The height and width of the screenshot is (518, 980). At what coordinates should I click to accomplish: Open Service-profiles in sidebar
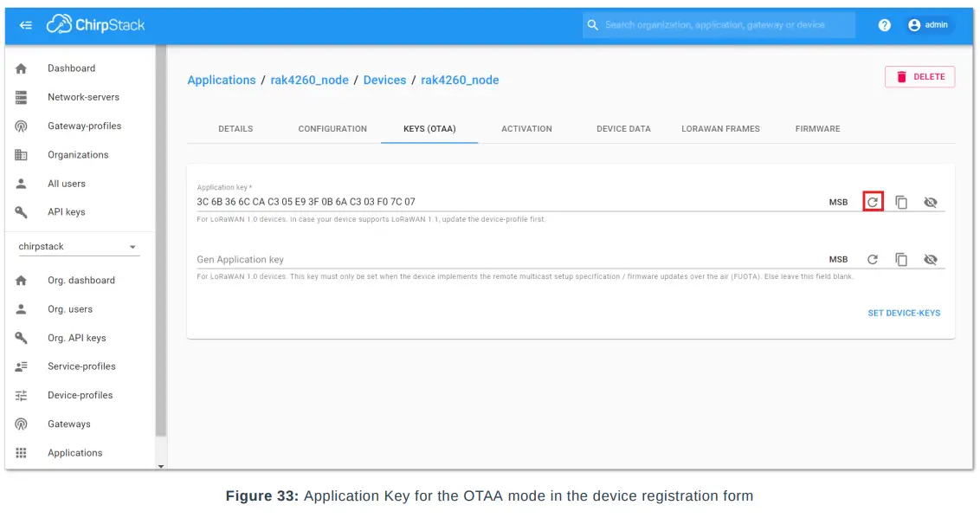coord(81,366)
